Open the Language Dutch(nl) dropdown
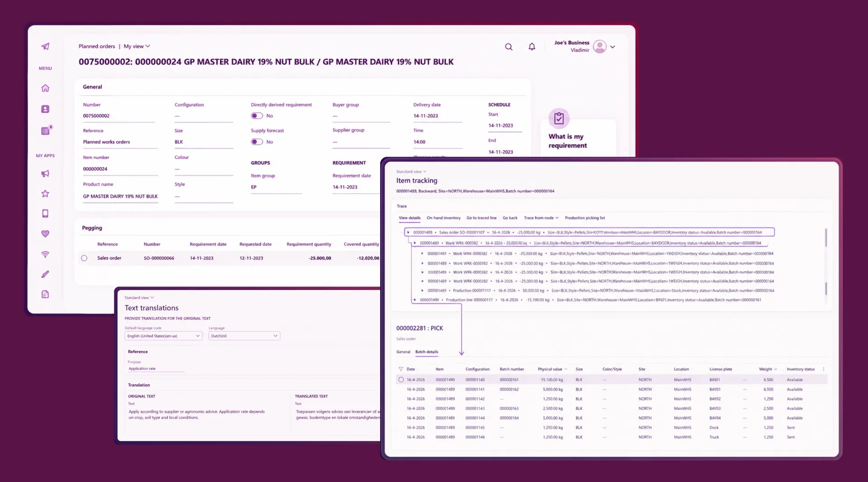This screenshot has width=868, height=482. (x=244, y=336)
